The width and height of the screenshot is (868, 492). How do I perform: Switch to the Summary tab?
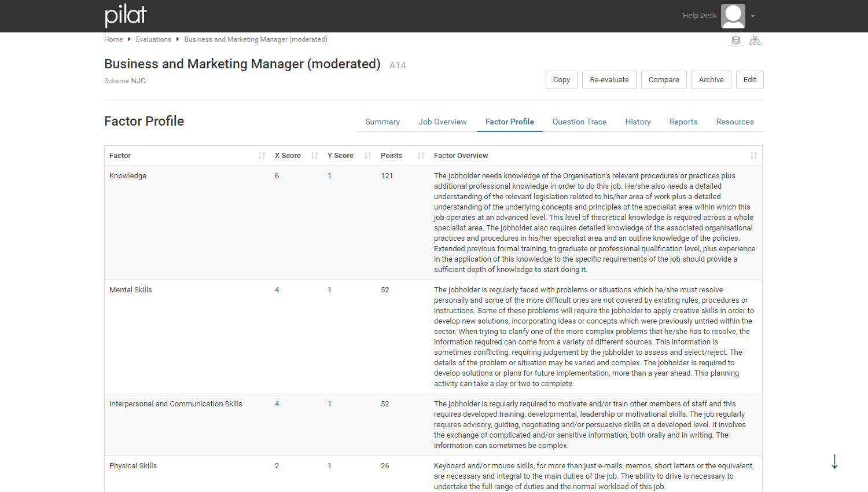382,122
